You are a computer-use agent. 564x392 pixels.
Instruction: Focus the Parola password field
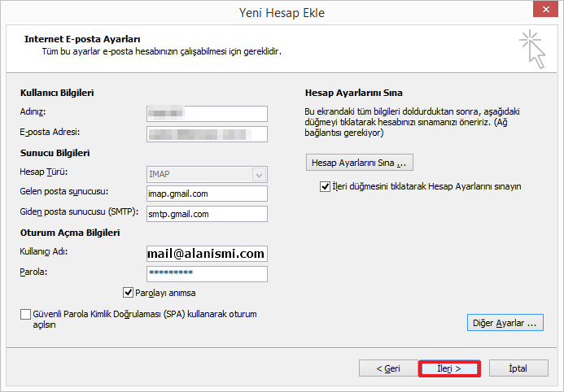pyautogui.click(x=207, y=273)
